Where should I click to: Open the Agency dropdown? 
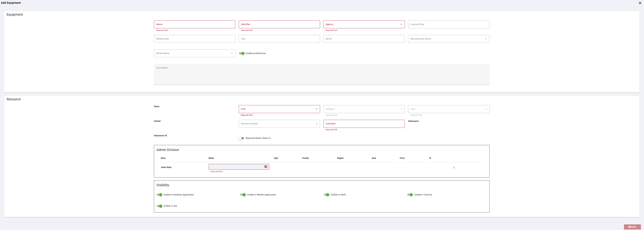point(364,24)
